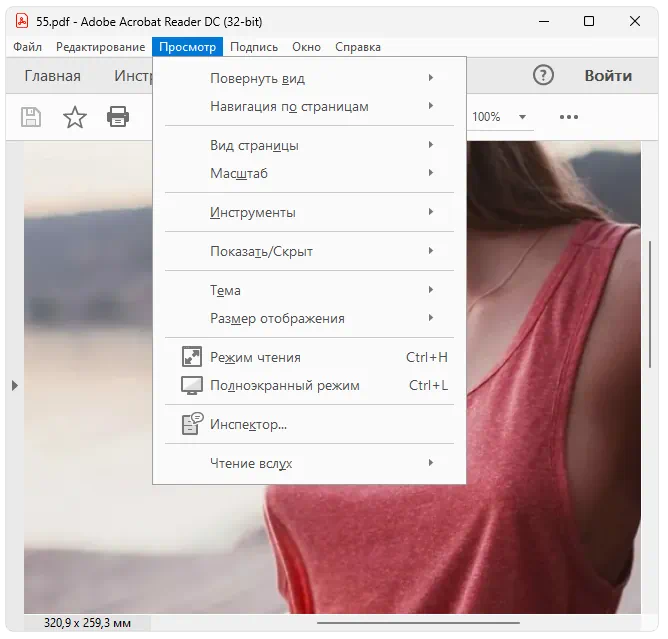Viewport: 668px width, 639px height.
Task: Open the Help question mark icon
Action: click(x=543, y=75)
